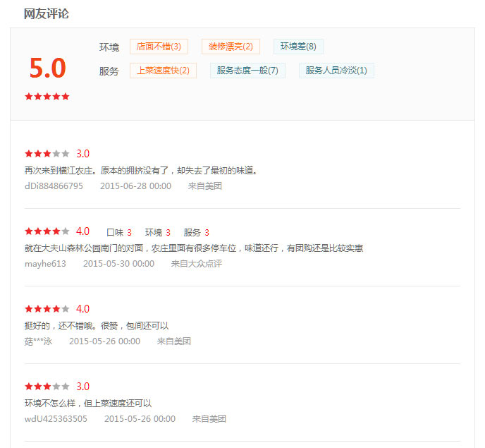Click the 4.0 score of mayhe613's review
The width and height of the screenshot is (485, 448).
(x=83, y=231)
